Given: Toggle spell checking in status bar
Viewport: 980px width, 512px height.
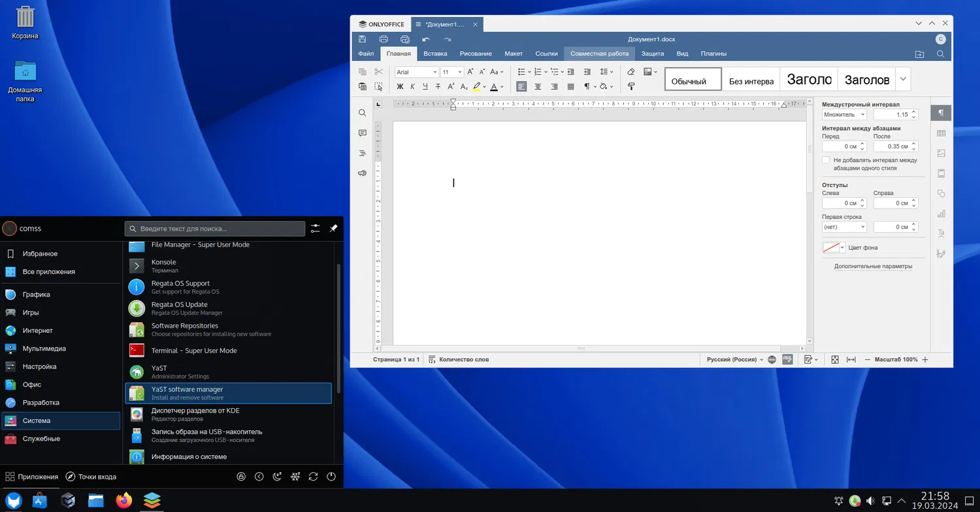Looking at the screenshot, I should [787, 359].
